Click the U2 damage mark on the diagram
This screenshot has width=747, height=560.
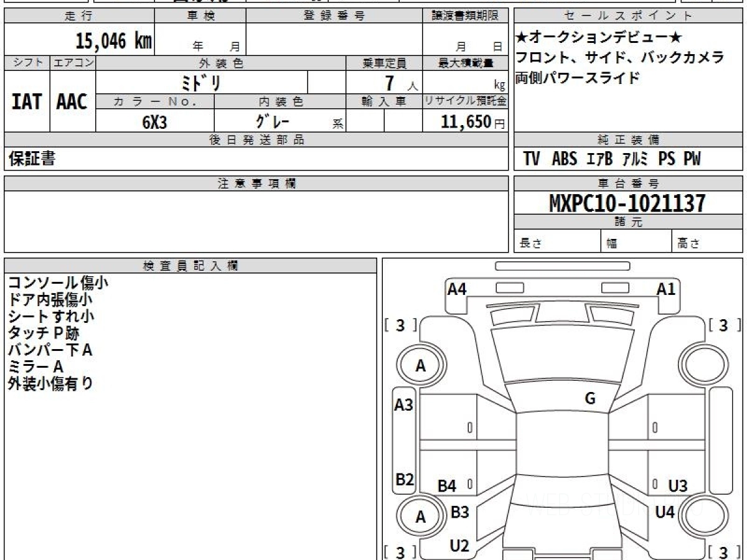pos(459,546)
